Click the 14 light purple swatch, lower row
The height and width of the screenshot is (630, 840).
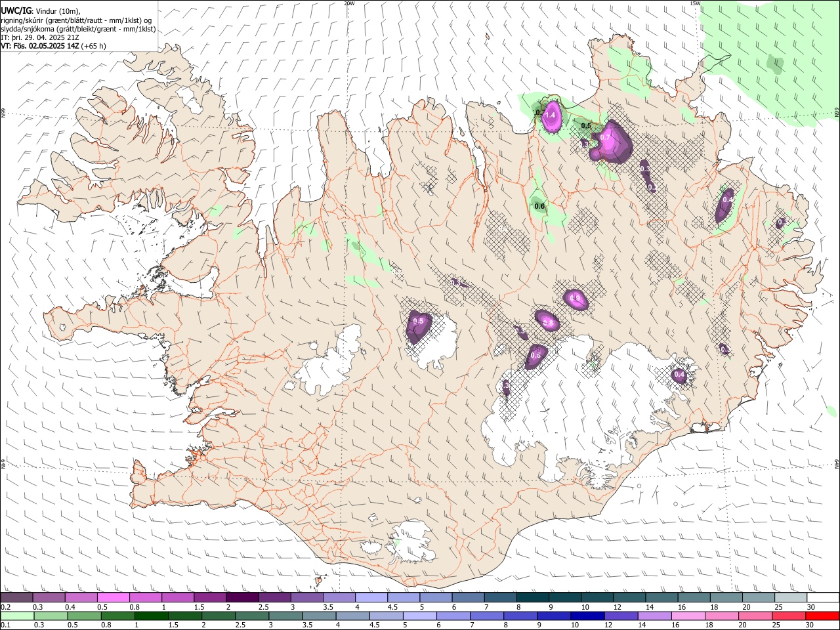(654, 616)
